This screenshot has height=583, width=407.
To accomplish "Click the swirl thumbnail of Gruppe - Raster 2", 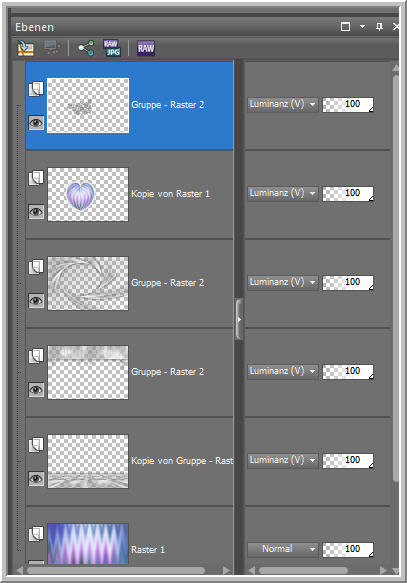I will pyautogui.click(x=88, y=283).
